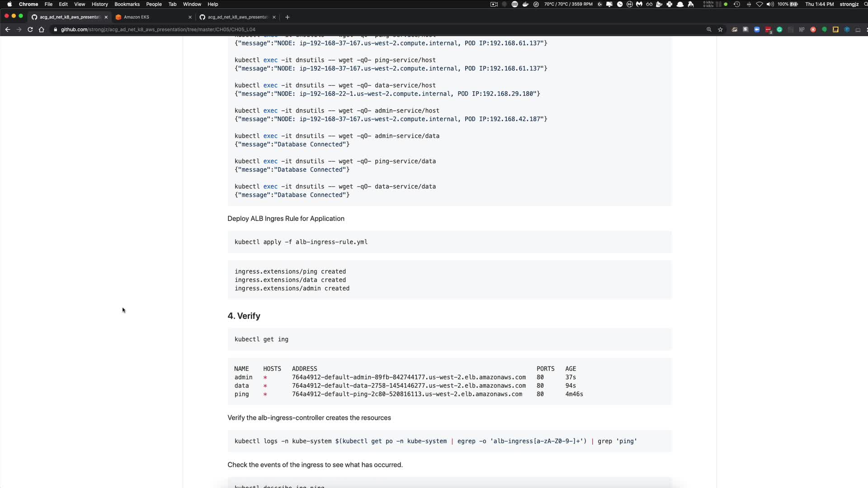Open the Bookmarks menu
The image size is (868, 488).
point(127,4)
